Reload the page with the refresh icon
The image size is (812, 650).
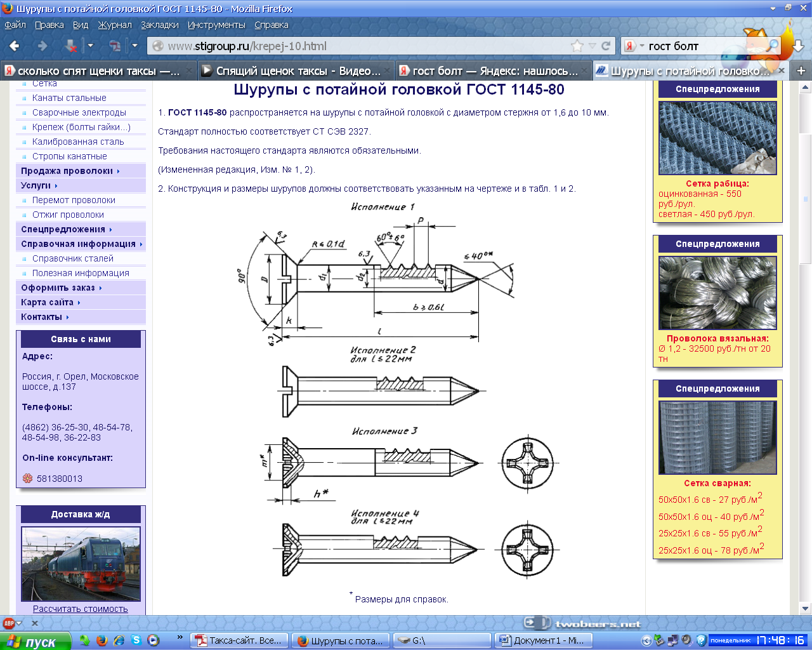606,46
